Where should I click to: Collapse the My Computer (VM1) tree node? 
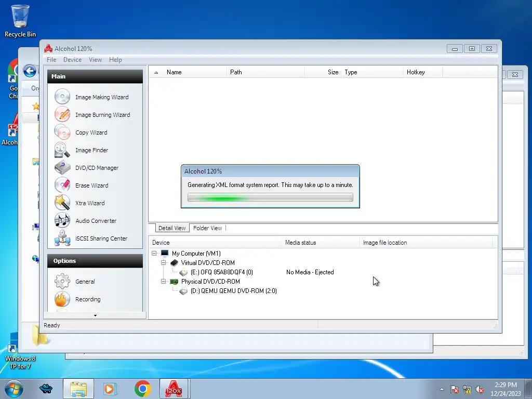pos(154,253)
